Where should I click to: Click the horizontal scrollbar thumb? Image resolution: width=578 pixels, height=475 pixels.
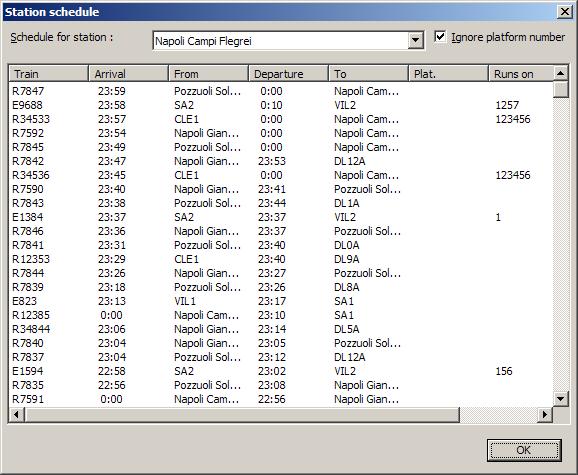coord(242,415)
